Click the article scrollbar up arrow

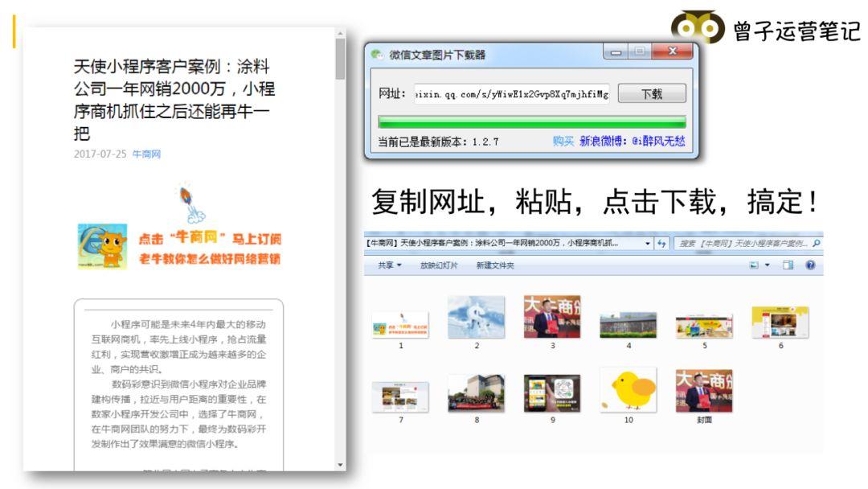[x=340, y=34]
